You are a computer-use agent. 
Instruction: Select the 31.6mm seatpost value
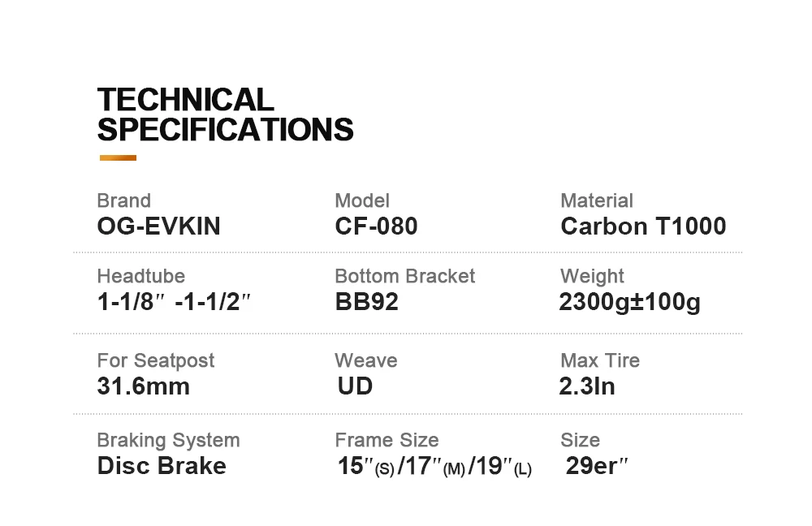(x=143, y=386)
